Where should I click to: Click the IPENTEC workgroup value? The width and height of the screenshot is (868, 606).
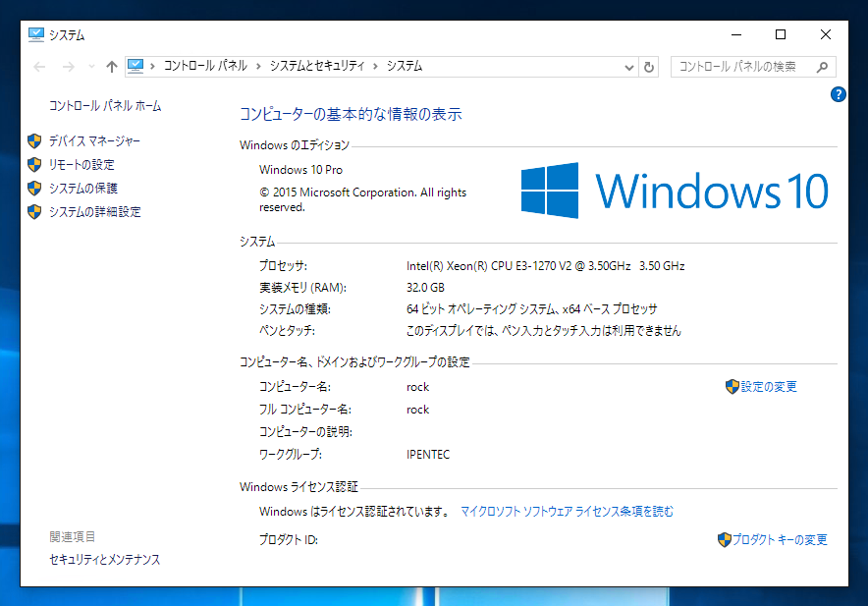coord(428,454)
